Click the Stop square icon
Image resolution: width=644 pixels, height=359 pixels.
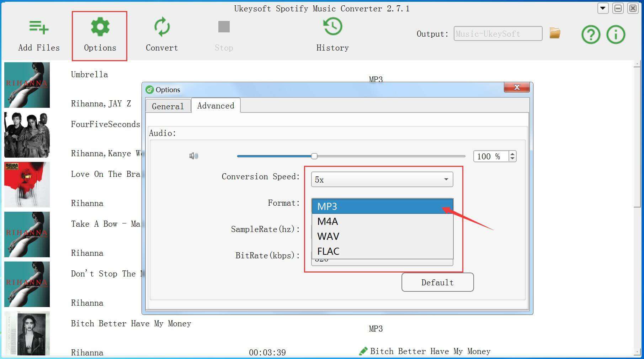tap(224, 27)
